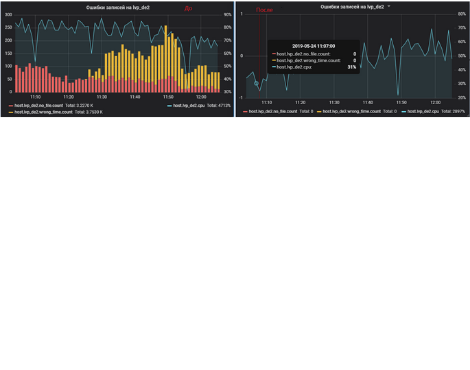Toggle no_file.count series in right panel legend
470x370 pixels.
[273, 112]
